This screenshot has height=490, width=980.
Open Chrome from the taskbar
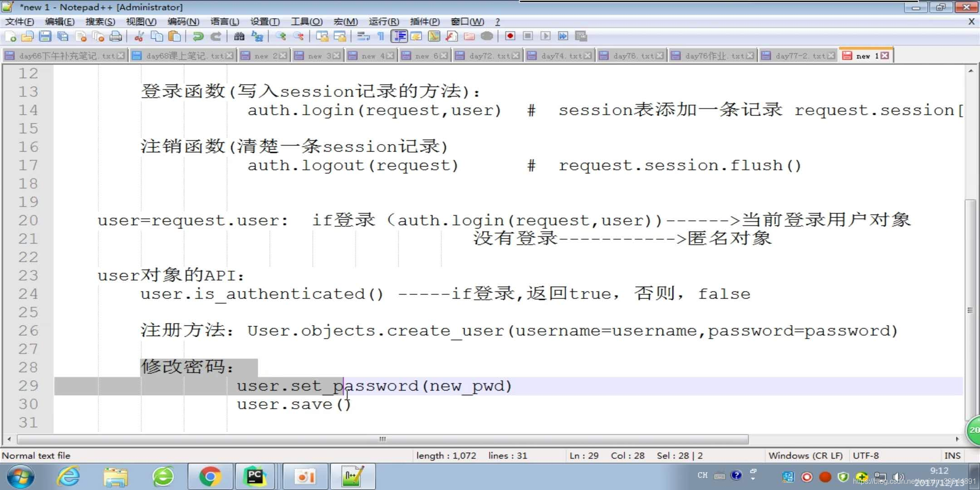pos(210,477)
